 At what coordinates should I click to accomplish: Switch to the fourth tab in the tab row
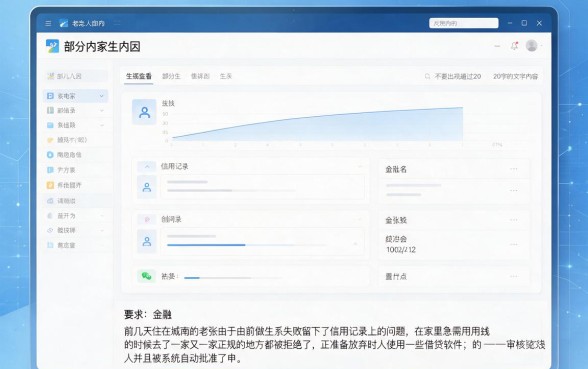point(226,76)
